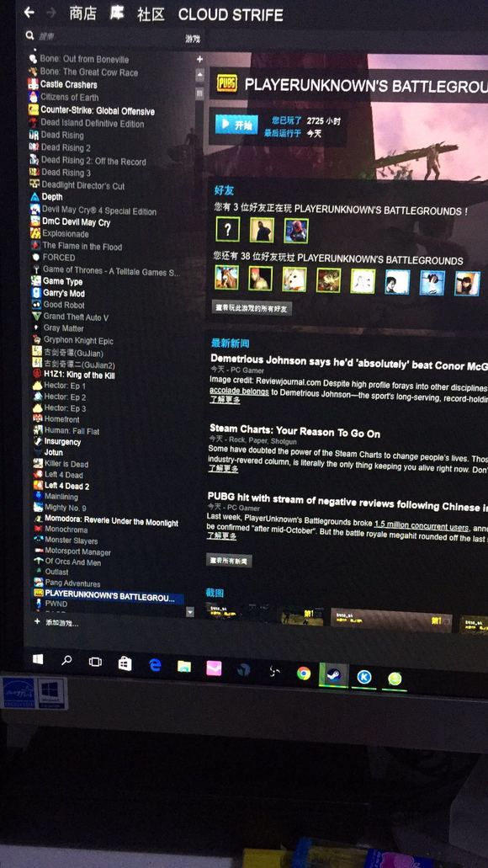Click the Windows Start button
The height and width of the screenshot is (868, 488).
click(x=38, y=658)
